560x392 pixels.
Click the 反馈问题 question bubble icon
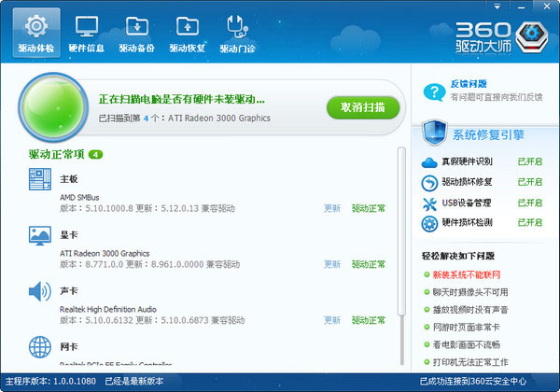(434, 92)
